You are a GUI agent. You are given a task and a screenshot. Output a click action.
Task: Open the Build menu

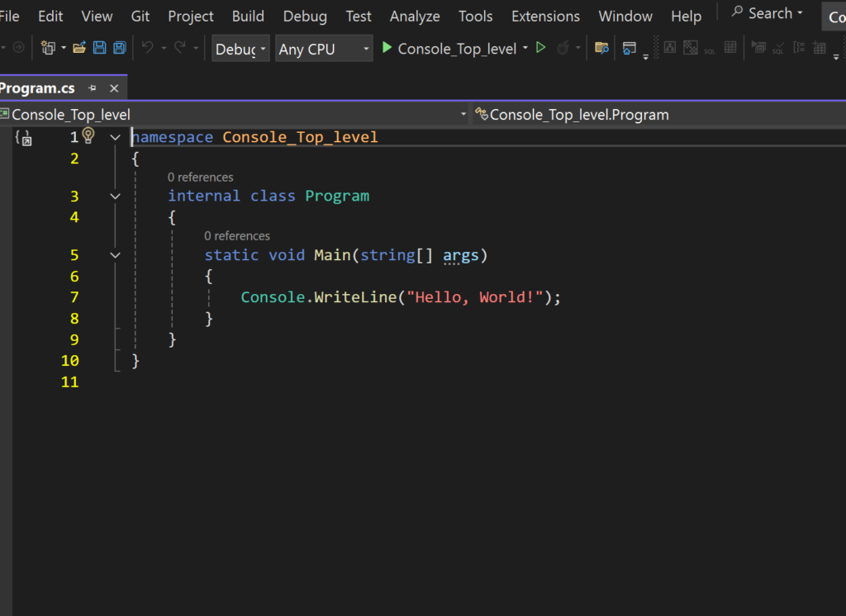click(x=248, y=17)
